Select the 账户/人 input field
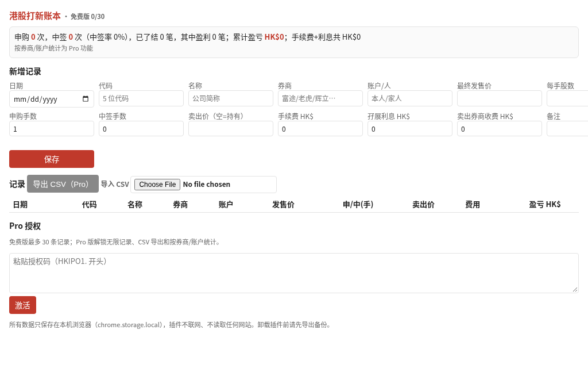 410,98
